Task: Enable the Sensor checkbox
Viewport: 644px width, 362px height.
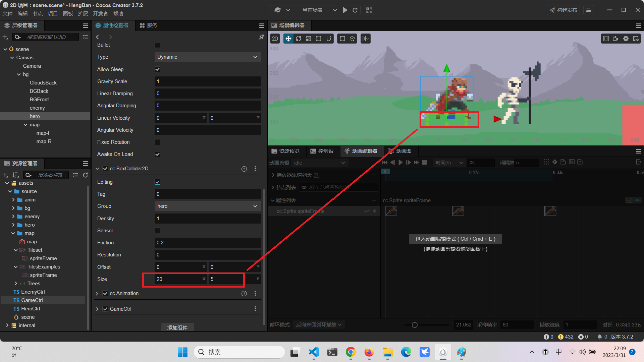Action: click(x=157, y=231)
